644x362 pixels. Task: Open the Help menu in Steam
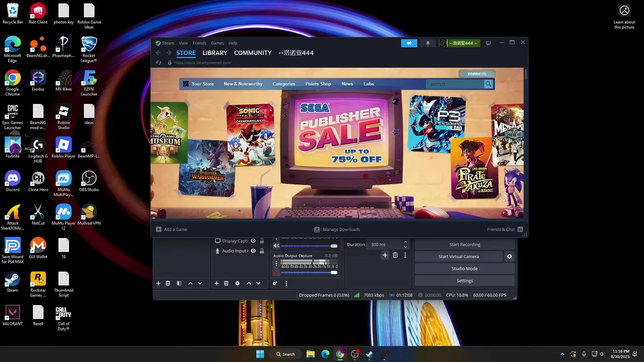pyautogui.click(x=233, y=43)
